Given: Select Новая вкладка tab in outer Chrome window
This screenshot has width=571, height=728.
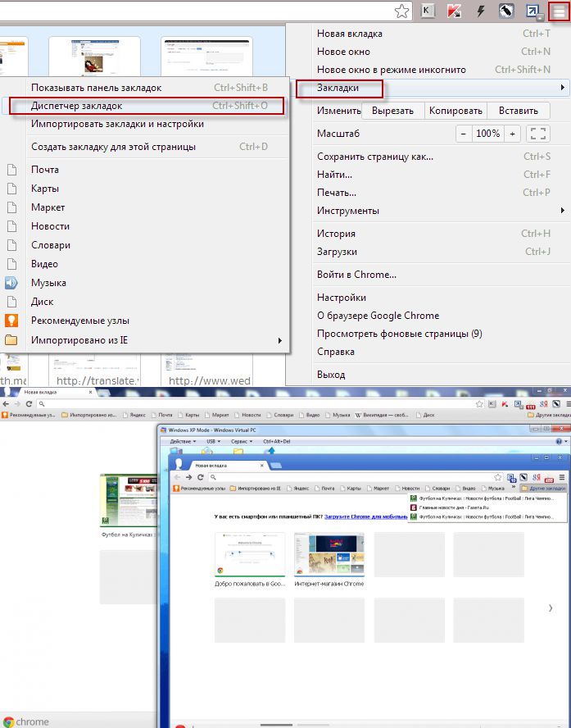Looking at the screenshot, I should click(x=57, y=393).
